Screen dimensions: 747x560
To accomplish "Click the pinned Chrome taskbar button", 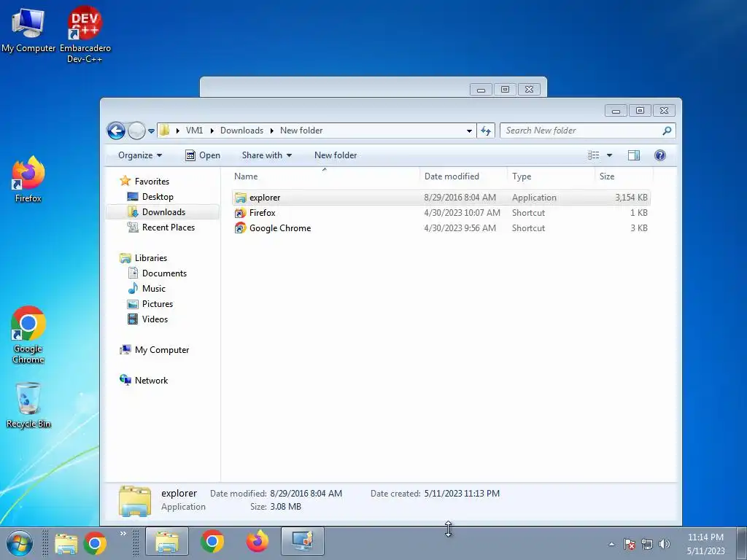I will click(212, 542).
